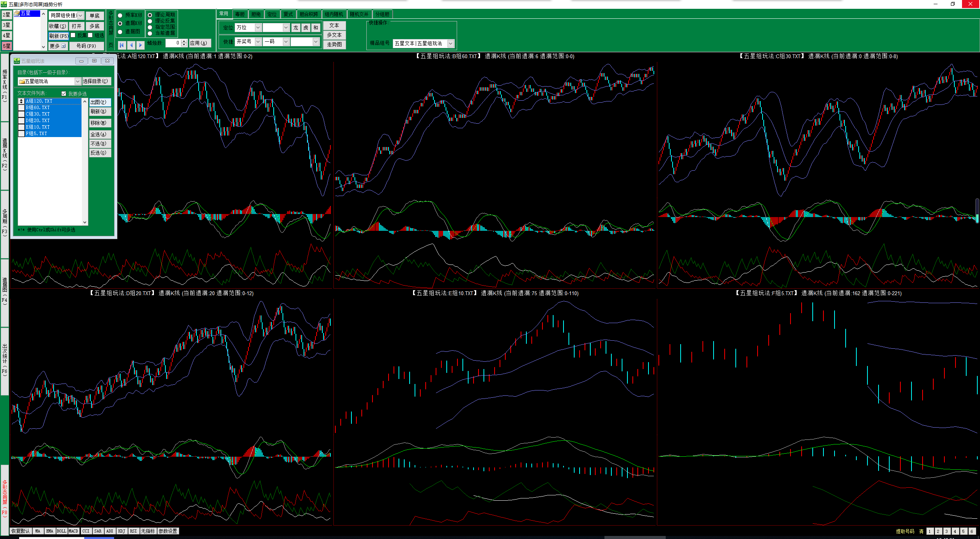The width and height of the screenshot is (980, 539).
Task: Click the next page arrow icon
Action: click(140, 45)
